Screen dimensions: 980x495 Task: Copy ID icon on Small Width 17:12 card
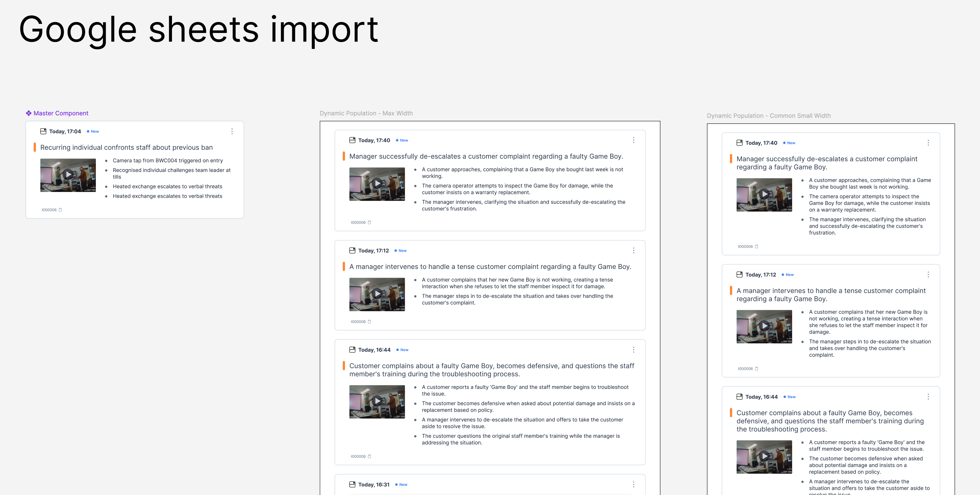[x=757, y=369]
